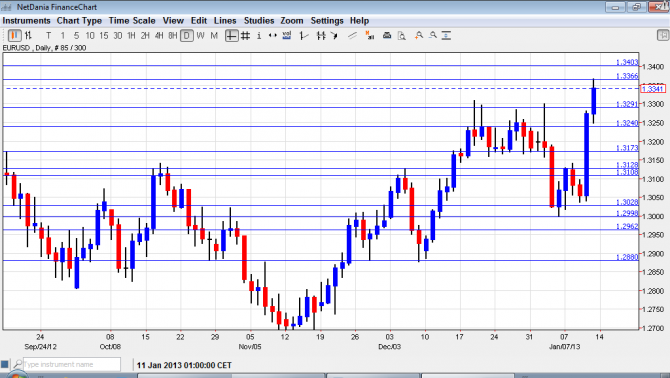This screenshot has width=670, height=378.
Task: Open the Time Scale menu
Action: pyautogui.click(x=132, y=21)
